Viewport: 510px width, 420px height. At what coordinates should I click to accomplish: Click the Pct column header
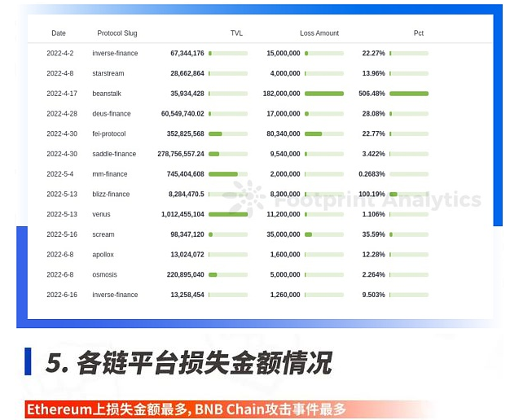point(419,33)
